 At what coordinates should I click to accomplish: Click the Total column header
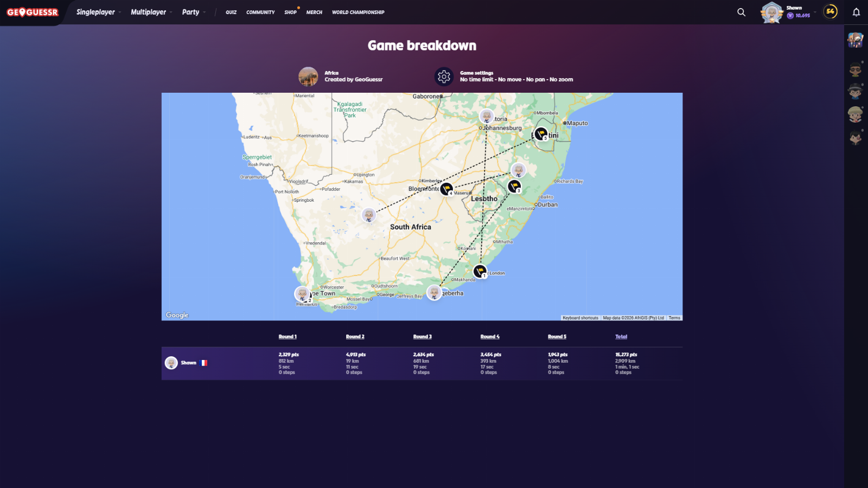click(621, 337)
